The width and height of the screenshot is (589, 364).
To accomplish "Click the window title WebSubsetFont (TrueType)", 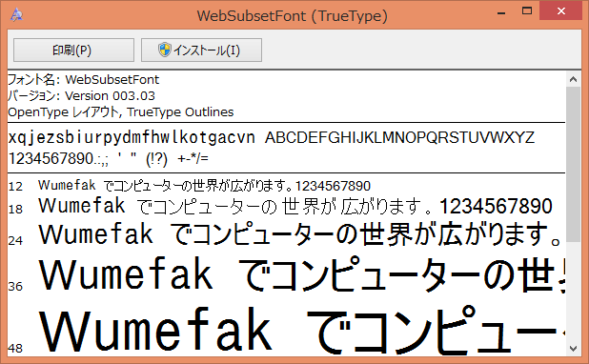I will (x=292, y=16).
